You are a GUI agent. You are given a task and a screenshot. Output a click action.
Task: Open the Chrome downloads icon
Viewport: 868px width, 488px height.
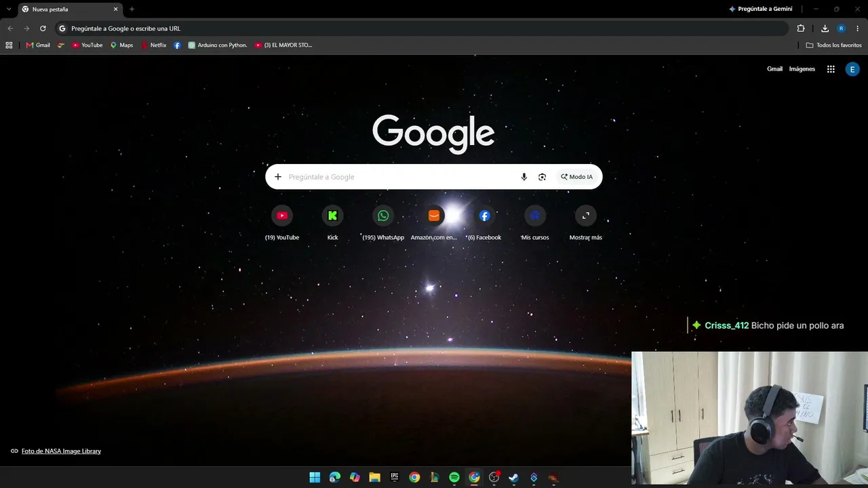tap(825, 28)
